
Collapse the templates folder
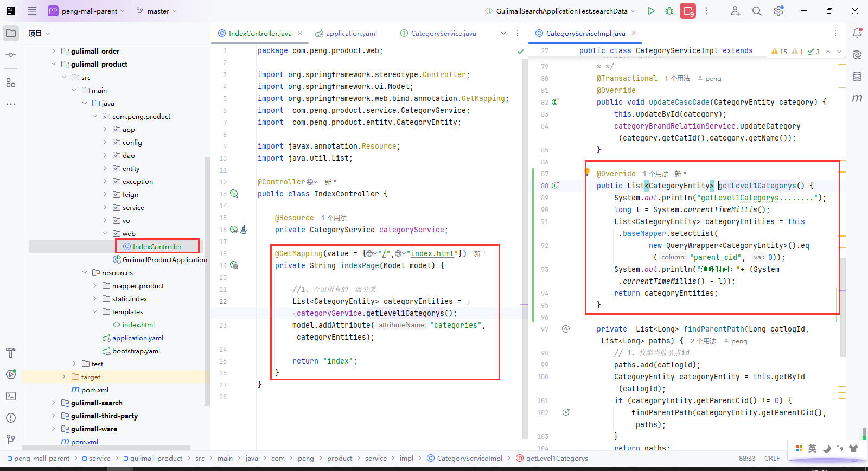click(x=94, y=311)
